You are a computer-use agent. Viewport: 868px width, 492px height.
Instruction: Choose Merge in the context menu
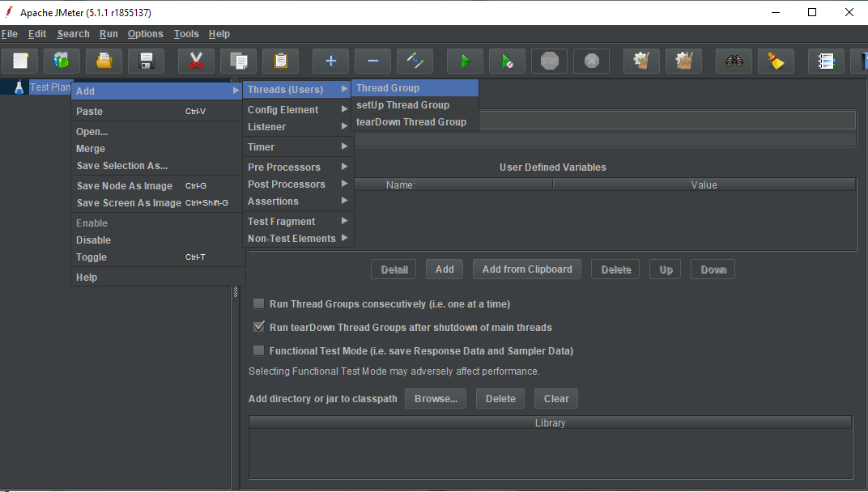pyautogui.click(x=157, y=148)
